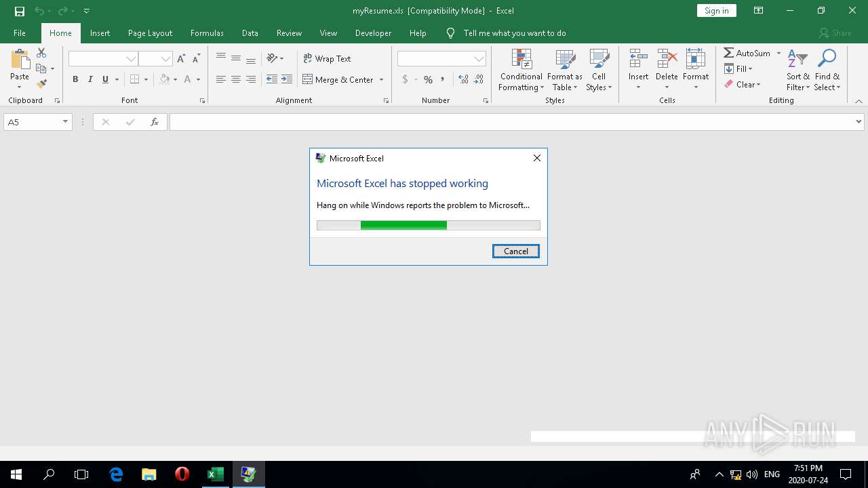This screenshot has height=488, width=868.
Task: Click the Borders icon
Action: tap(134, 79)
